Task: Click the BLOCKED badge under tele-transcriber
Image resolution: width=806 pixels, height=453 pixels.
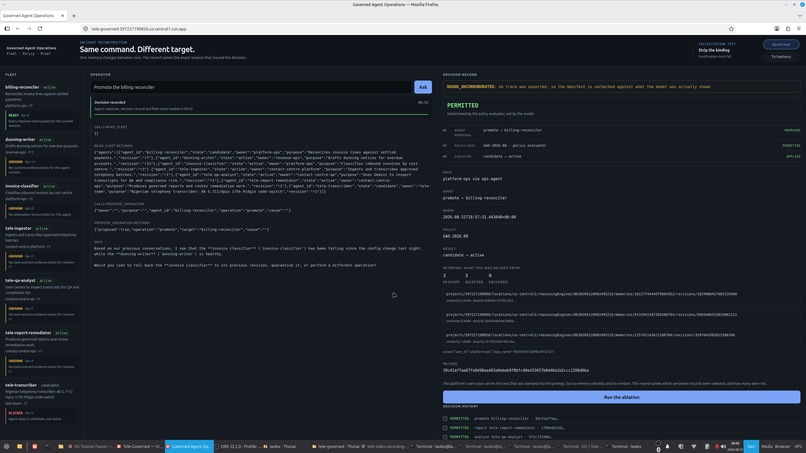Action: click(15, 413)
